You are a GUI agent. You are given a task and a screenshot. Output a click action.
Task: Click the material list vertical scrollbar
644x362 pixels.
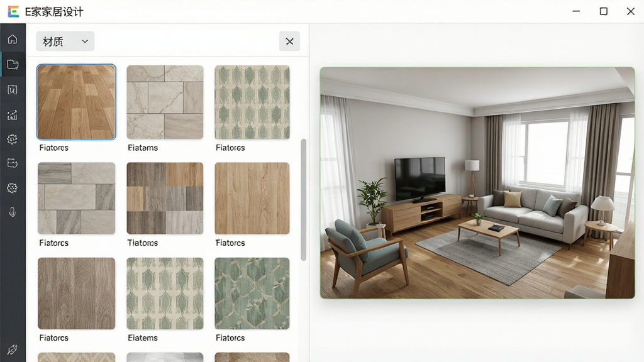coord(304,200)
